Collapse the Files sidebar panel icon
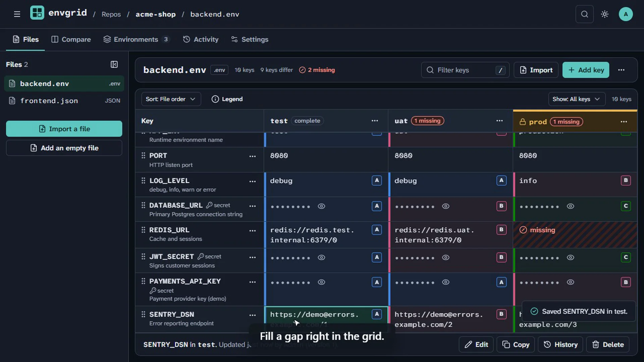644x362 pixels. 114,64
